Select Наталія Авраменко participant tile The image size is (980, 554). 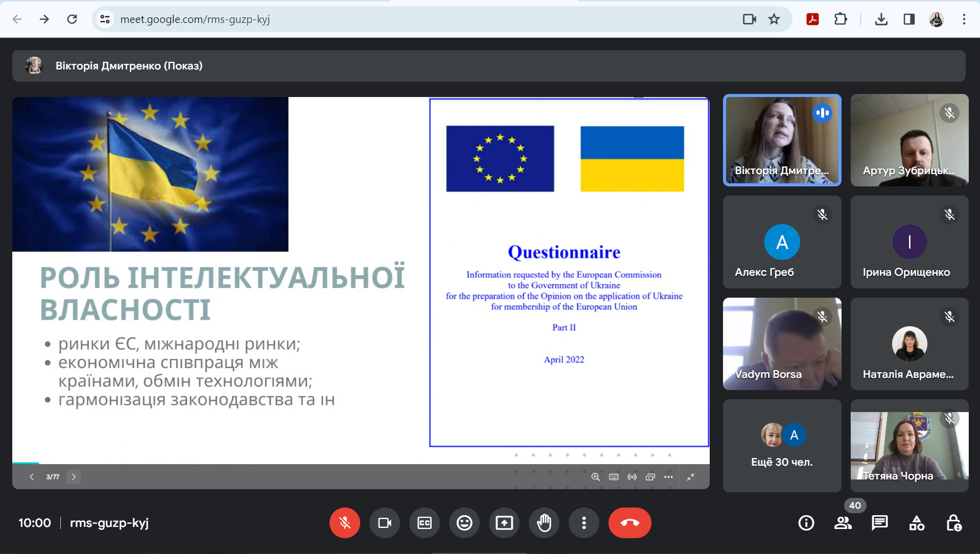point(909,344)
